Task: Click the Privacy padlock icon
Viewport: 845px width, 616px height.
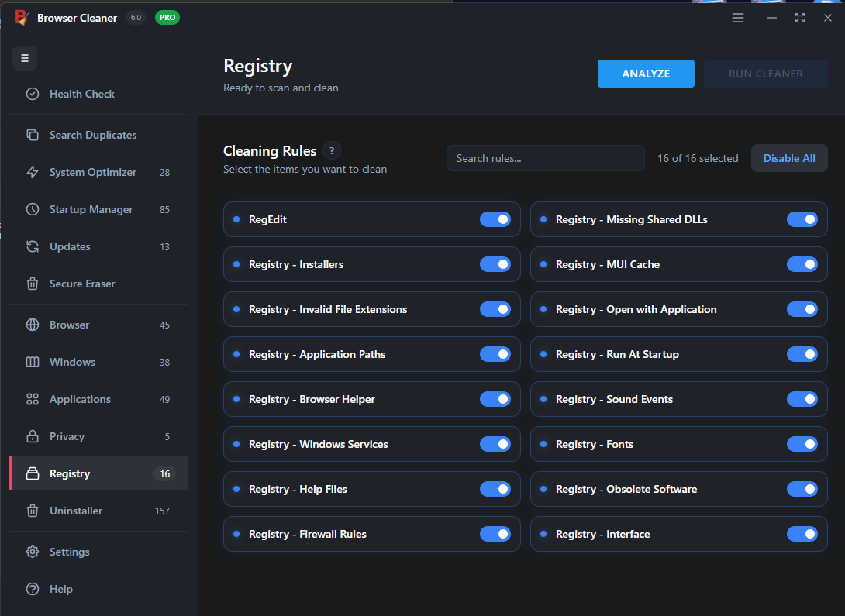Action: tap(33, 436)
